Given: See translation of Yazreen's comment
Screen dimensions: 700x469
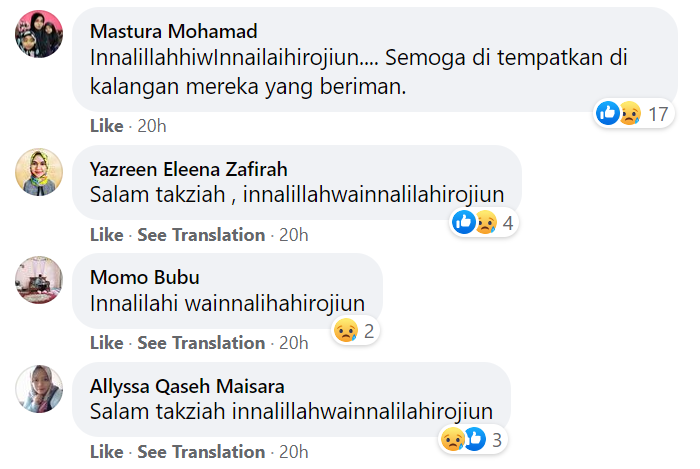Looking at the screenshot, I should pos(201,235).
